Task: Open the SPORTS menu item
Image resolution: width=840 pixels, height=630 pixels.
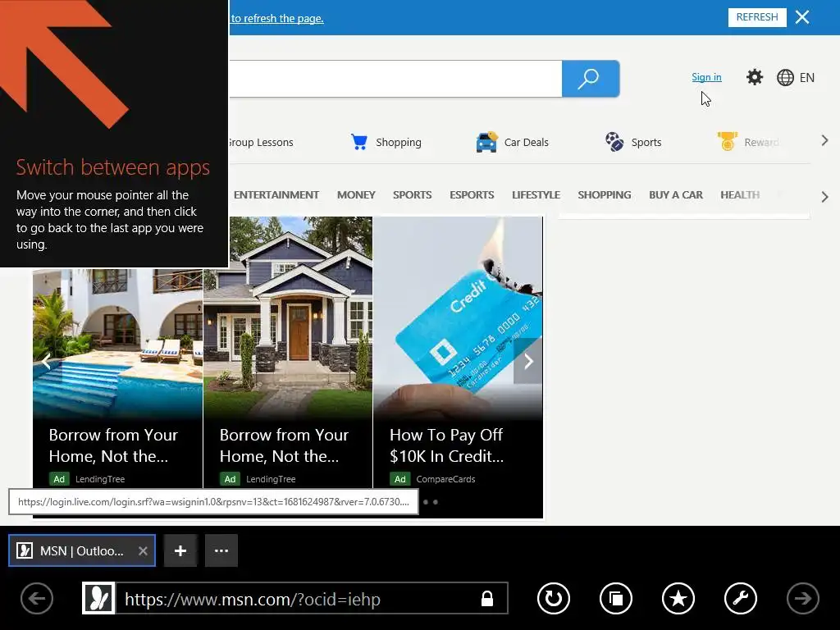Action: pos(412,195)
